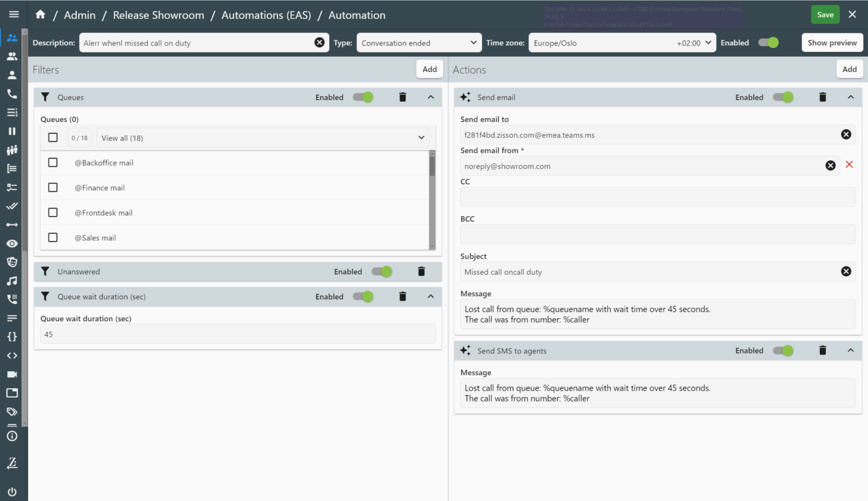Open the View all (18) dropdown
Image resolution: width=868 pixels, height=501 pixels.
tap(263, 138)
